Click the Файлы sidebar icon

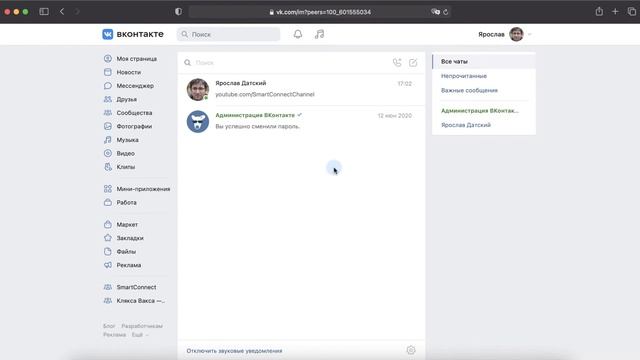(108, 251)
